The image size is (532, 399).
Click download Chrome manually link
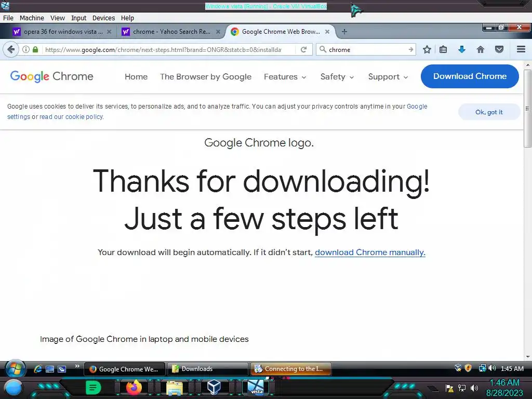370,252
